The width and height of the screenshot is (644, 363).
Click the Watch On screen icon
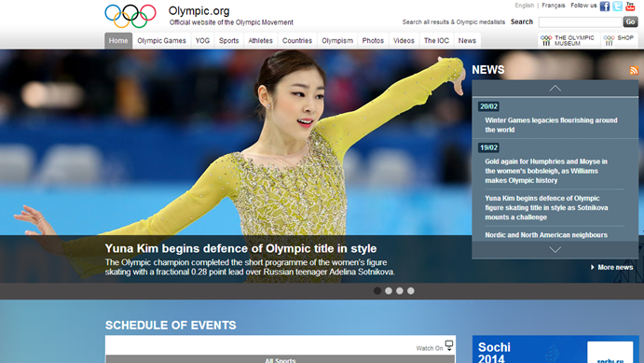pyautogui.click(x=449, y=345)
